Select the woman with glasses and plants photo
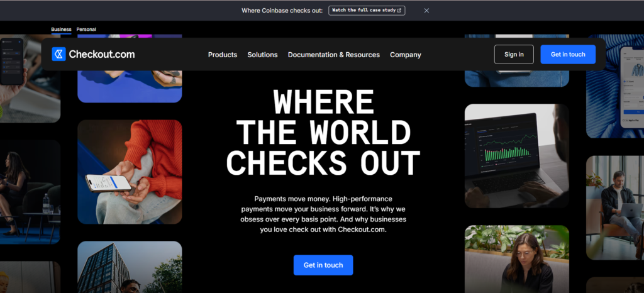This screenshot has width=644, height=293. click(x=517, y=259)
